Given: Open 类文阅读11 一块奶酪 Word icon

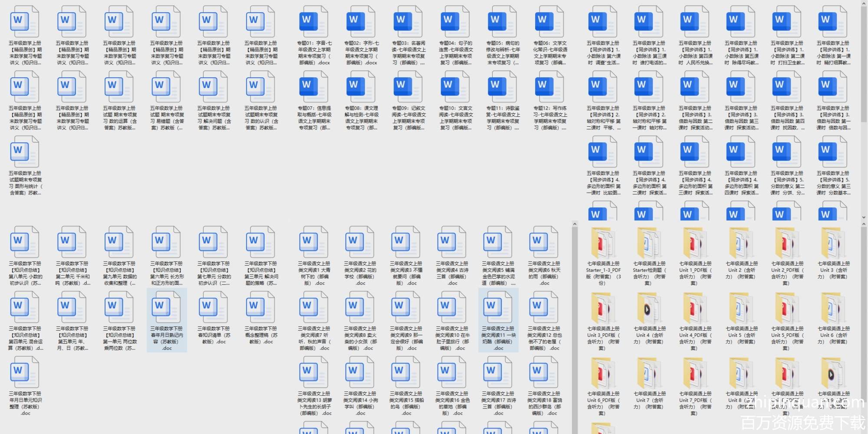Looking at the screenshot, I should [498, 307].
